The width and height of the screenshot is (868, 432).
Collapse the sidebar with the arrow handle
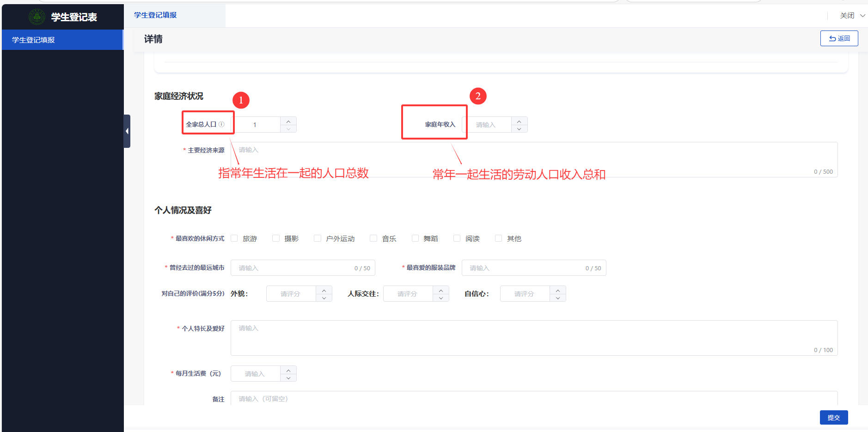[x=127, y=131]
